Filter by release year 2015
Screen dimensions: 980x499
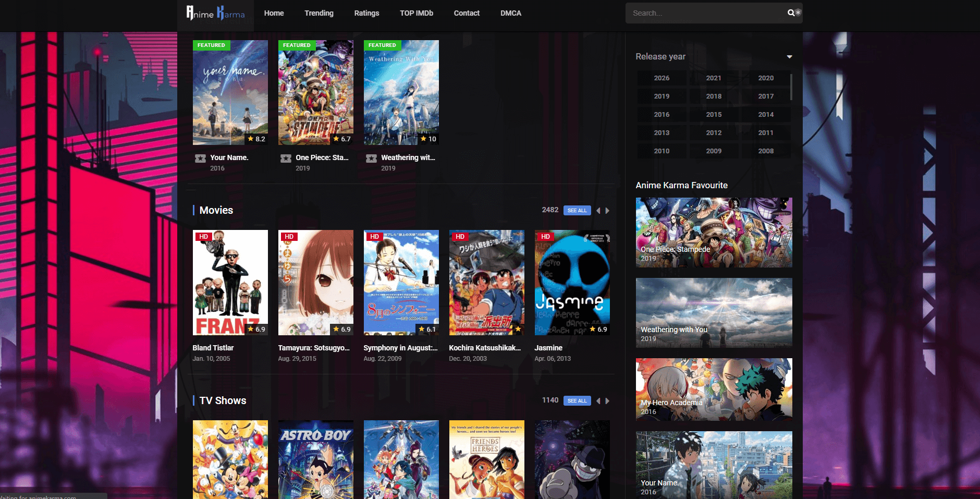(x=714, y=115)
